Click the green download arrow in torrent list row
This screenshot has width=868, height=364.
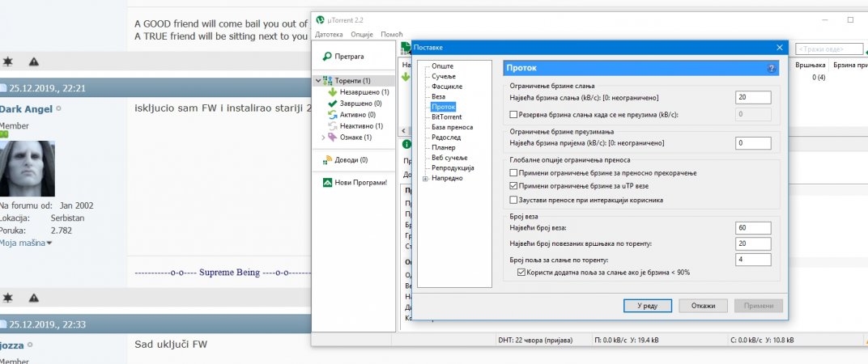point(406,78)
